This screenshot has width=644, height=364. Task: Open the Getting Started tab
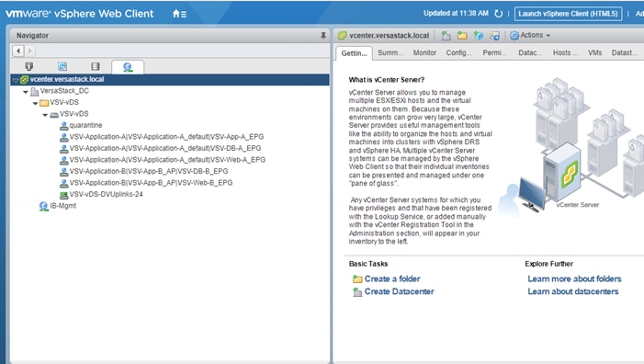(x=354, y=53)
